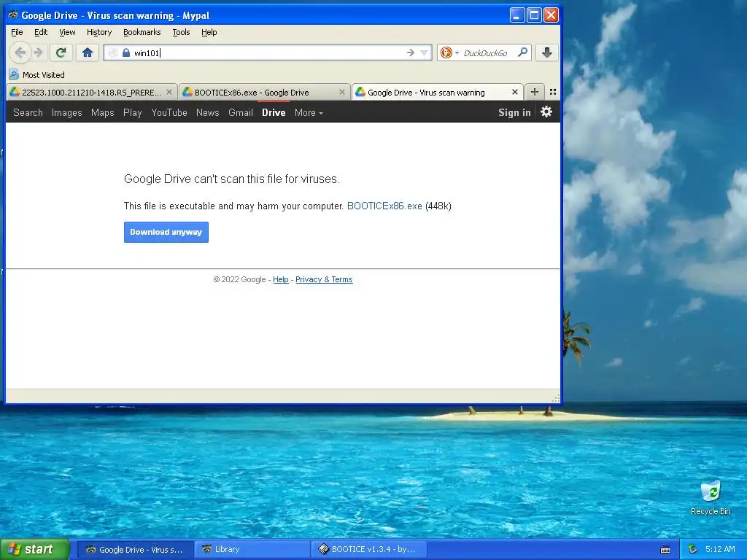The width and height of the screenshot is (747, 560).
Task: Switch to BOOTICEx86.exe - Google Drive tab
Action: tap(264, 93)
